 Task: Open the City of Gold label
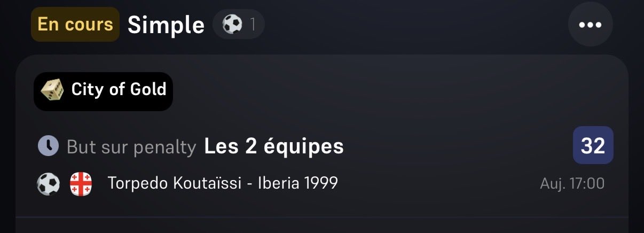point(119,90)
